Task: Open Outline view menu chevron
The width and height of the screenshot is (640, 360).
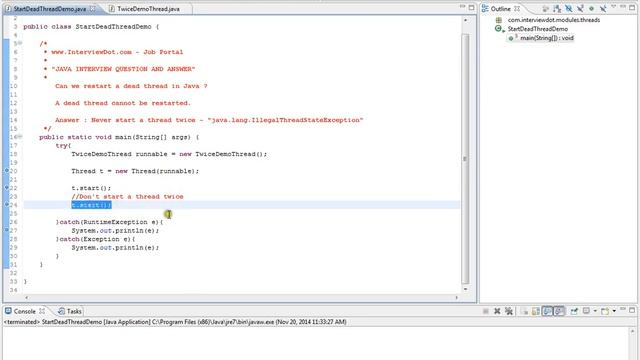Action: click(613, 7)
